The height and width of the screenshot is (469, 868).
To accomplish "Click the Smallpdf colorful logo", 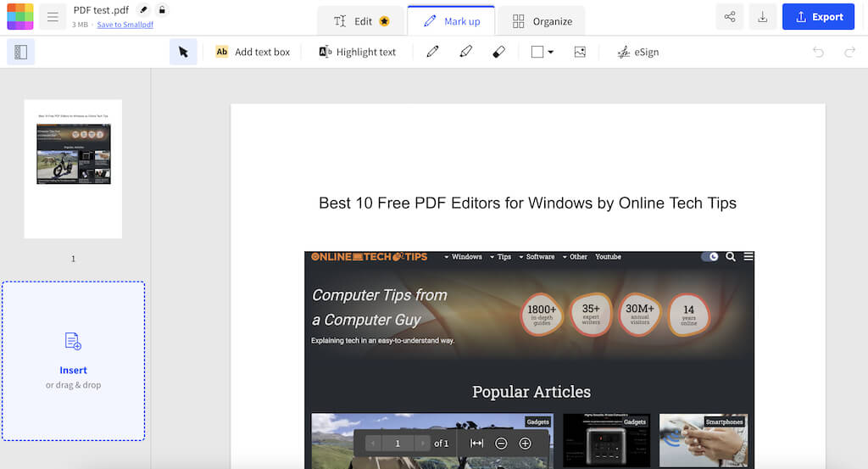I will 20,17.
